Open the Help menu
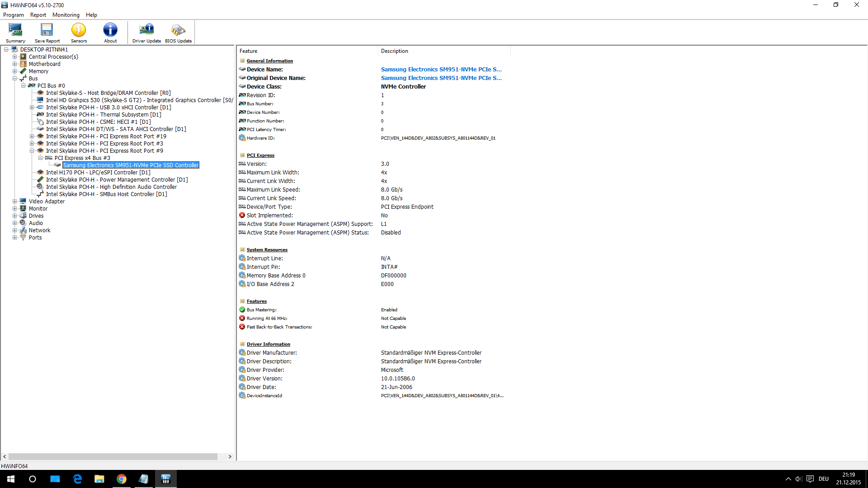This screenshot has height=488, width=868. (x=91, y=15)
